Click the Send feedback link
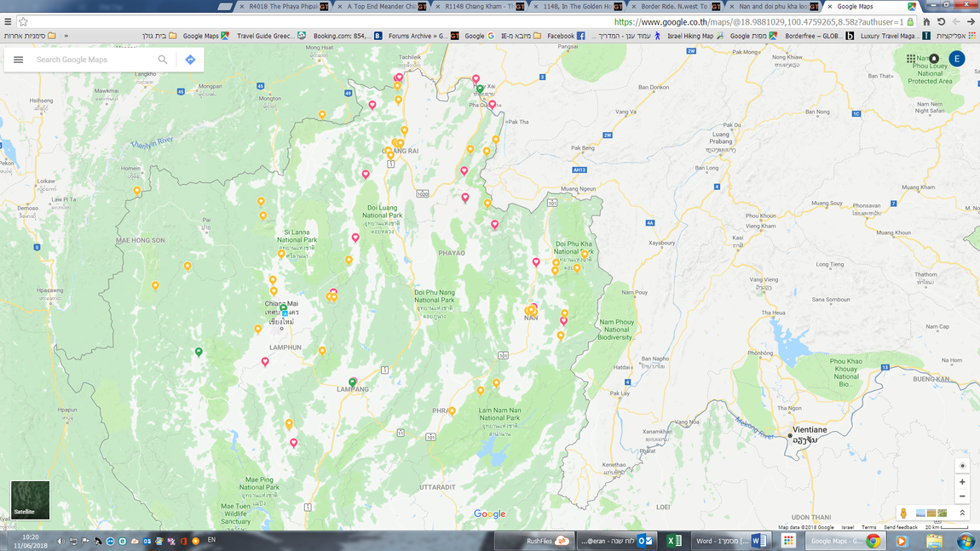Viewport: 980px width, 551px height. point(902,527)
